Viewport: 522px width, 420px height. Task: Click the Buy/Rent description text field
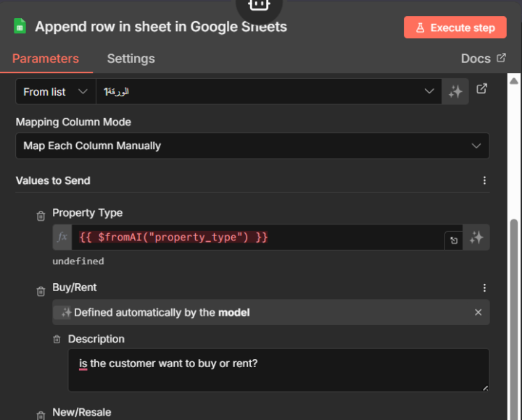pos(278,370)
